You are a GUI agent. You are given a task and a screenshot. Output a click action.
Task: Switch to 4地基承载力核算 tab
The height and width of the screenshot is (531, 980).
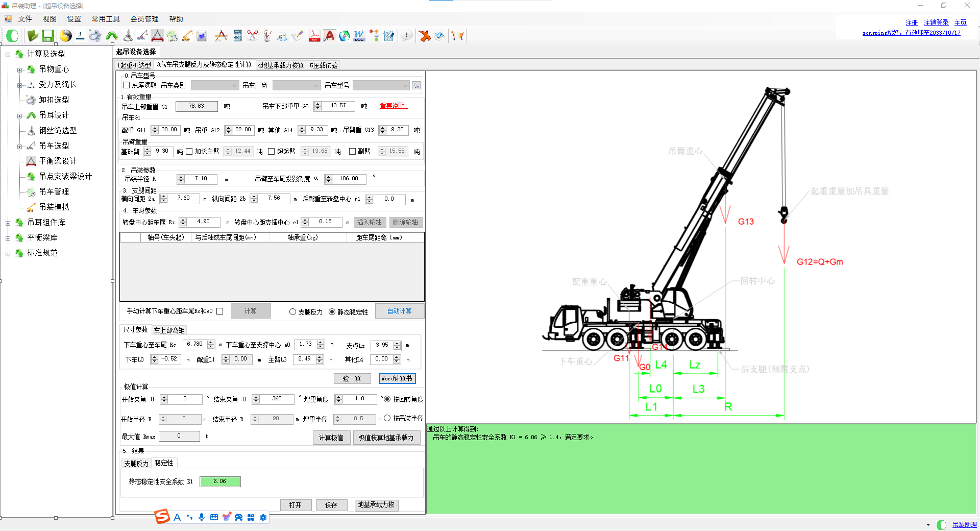point(281,65)
